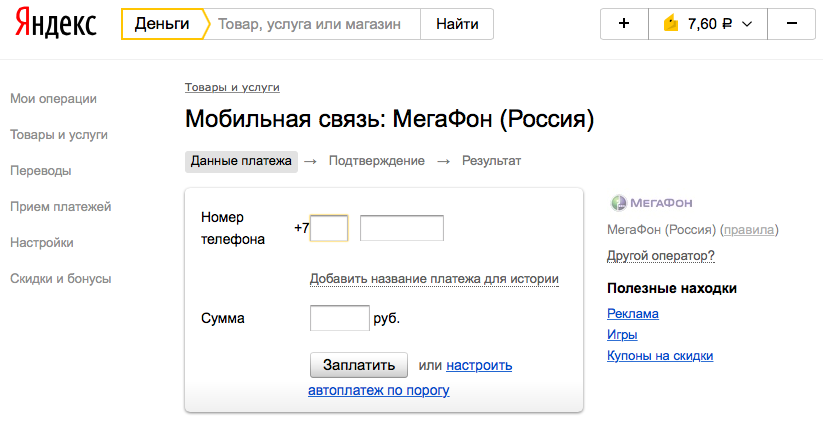This screenshot has height=446, width=823.
Task: Click the plus button in header
Action: [x=624, y=24]
